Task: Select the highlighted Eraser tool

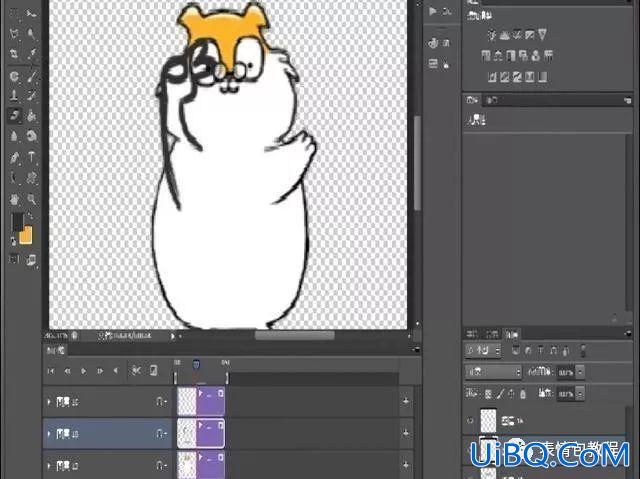Action: point(15,115)
